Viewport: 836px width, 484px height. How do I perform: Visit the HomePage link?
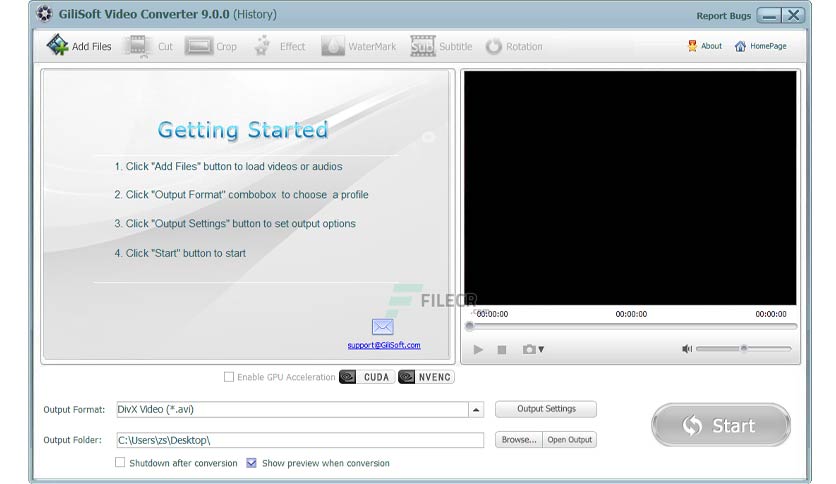[x=760, y=46]
